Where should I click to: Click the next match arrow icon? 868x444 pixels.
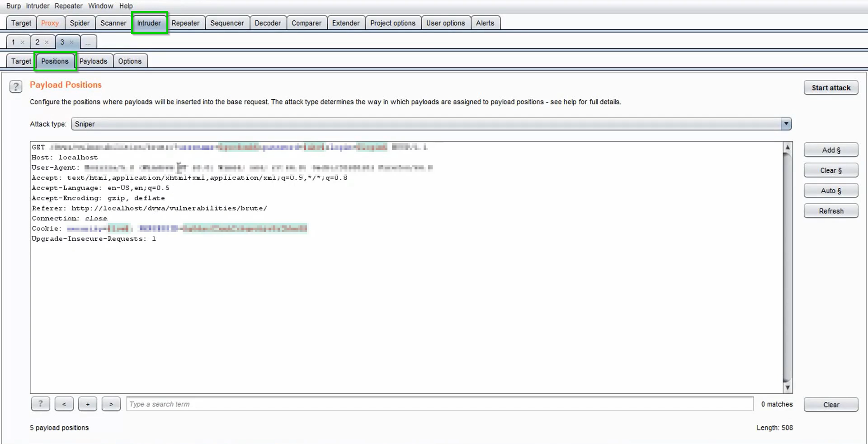click(111, 404)
